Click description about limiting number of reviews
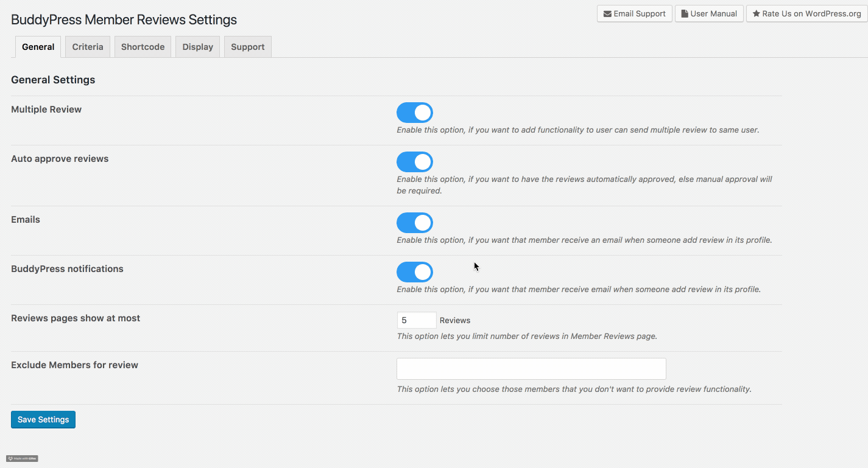 click(x=527, y=336)
